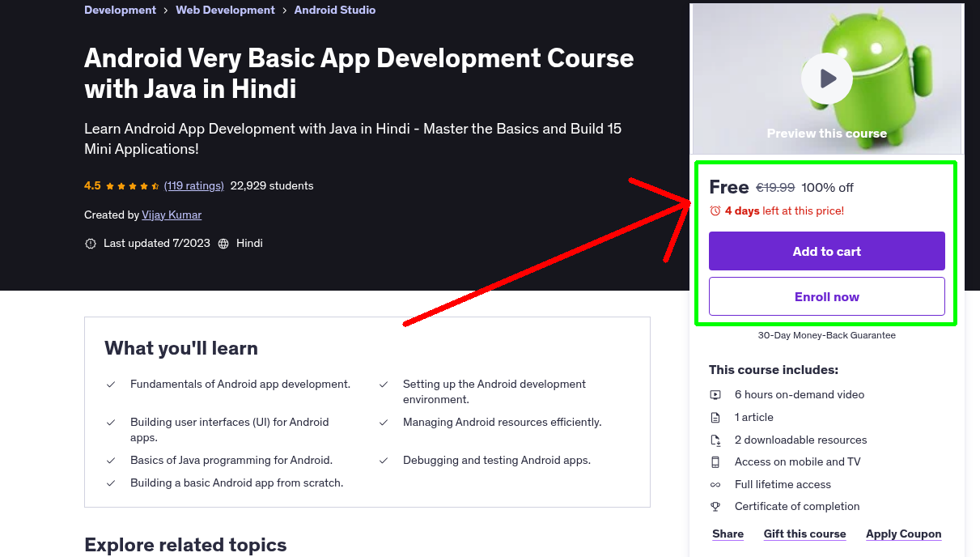Screen dimensions: 980x557
Task: Click the last updated badge icon
Action: tap(91, 243)
